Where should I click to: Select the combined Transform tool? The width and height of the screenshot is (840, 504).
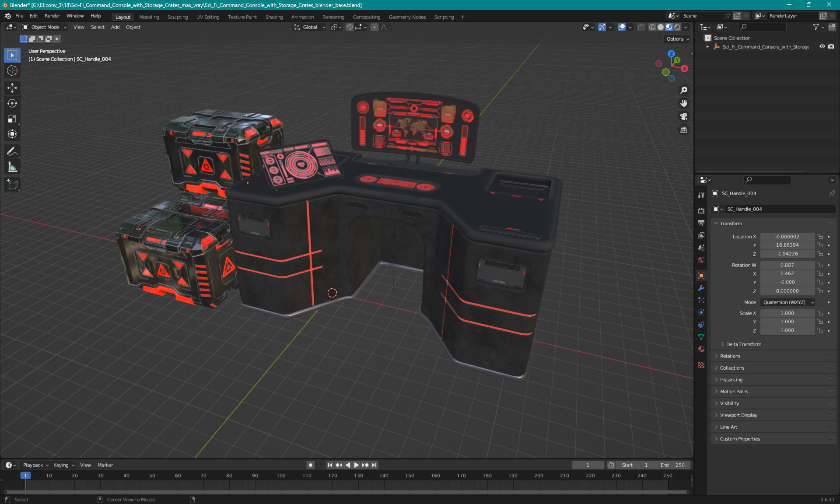pyautogui.click(x=12, y=134)
